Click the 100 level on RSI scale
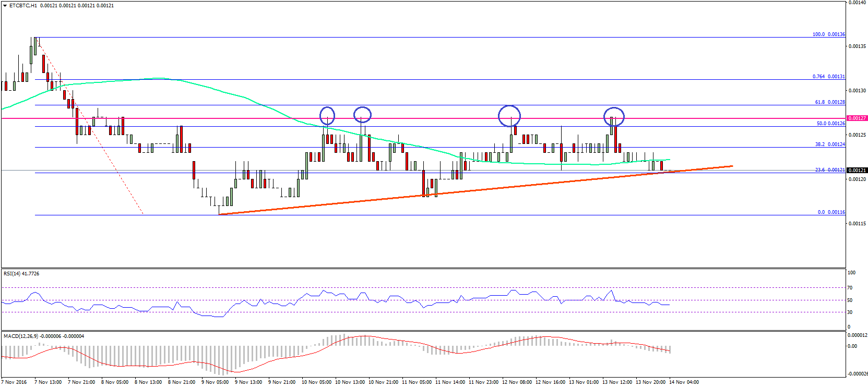 pos(851,273)
